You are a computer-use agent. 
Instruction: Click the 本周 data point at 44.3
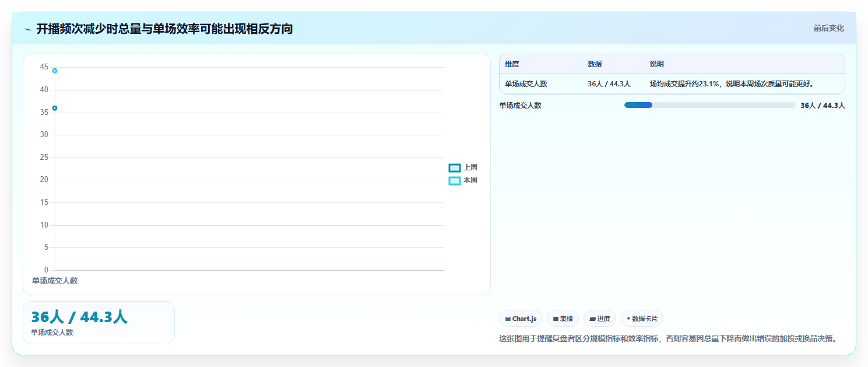[x=55, y=71]
